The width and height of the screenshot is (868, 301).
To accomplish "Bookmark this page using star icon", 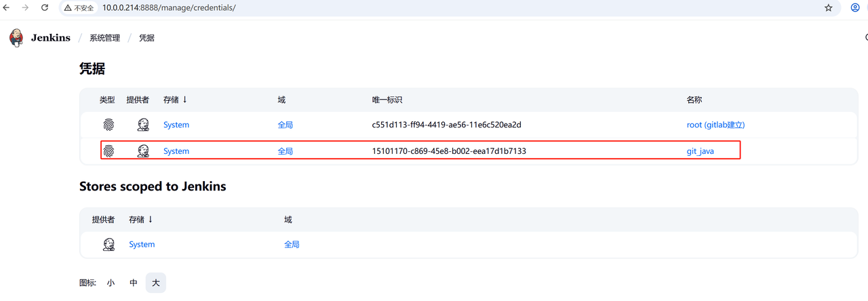I will click(828, 8).
